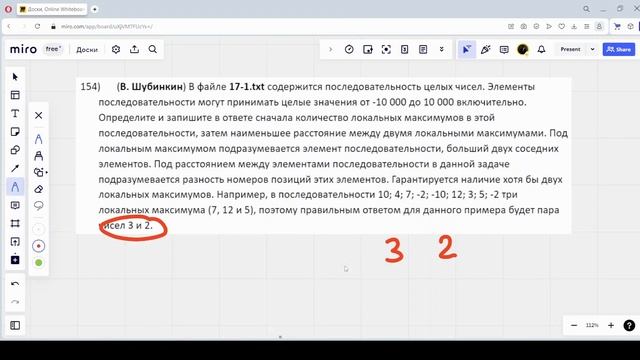Open the image sticker app icon
This screenshot has width=640, height=360.
point(368,49)
